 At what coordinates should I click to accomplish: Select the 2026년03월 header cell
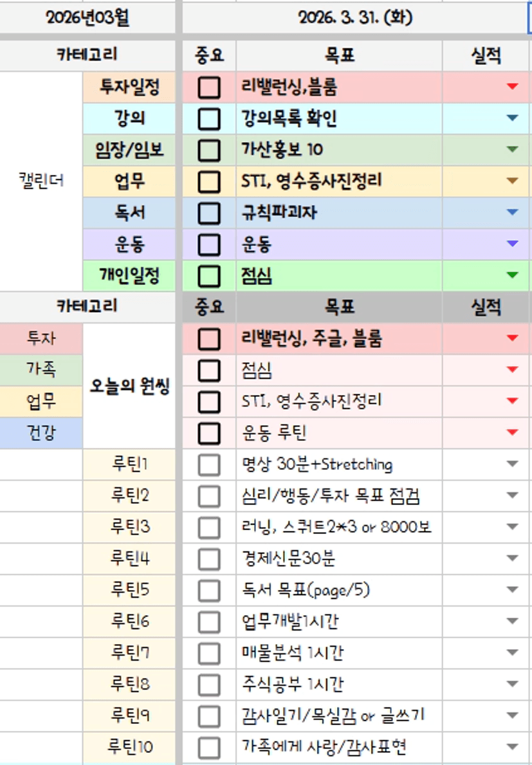87,18
